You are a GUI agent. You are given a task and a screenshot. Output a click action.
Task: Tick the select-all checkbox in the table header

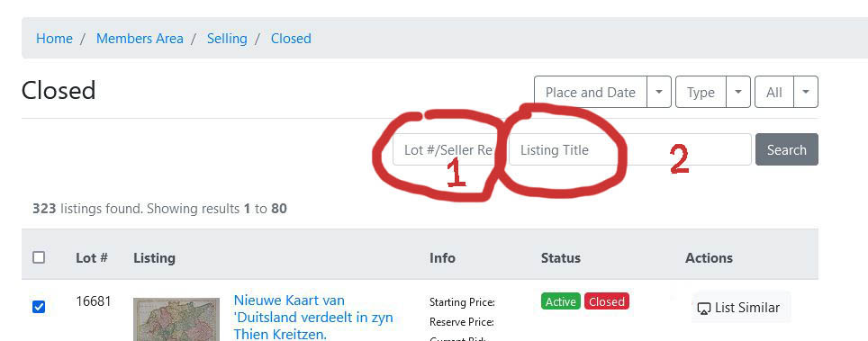(39, 257)
